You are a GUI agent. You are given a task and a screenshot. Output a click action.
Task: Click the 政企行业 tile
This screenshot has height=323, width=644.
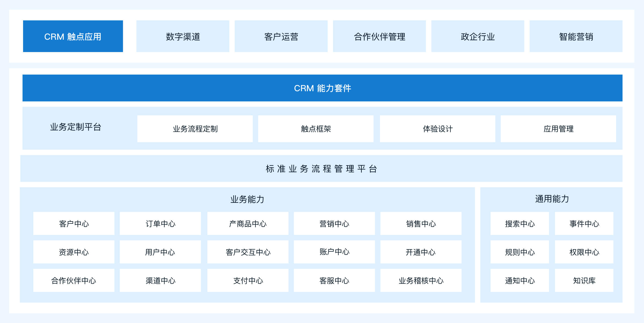pyautogui.click(x=477, y=36)
